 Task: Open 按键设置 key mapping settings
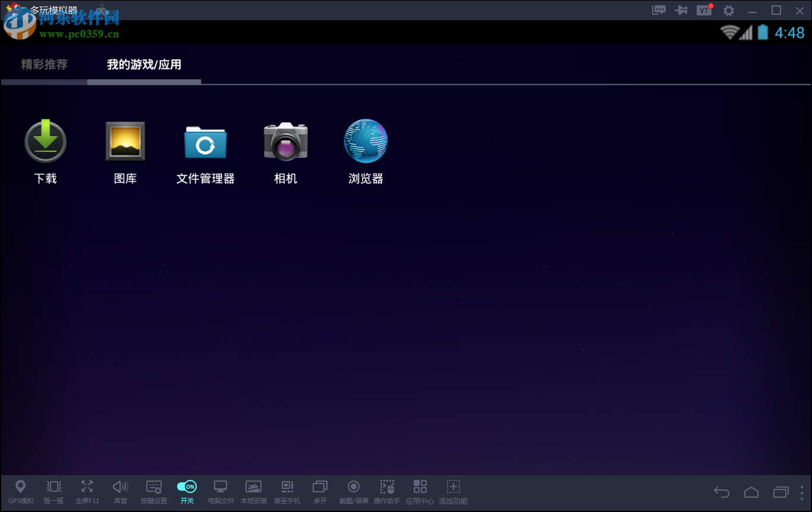click(x=153, y=492)
